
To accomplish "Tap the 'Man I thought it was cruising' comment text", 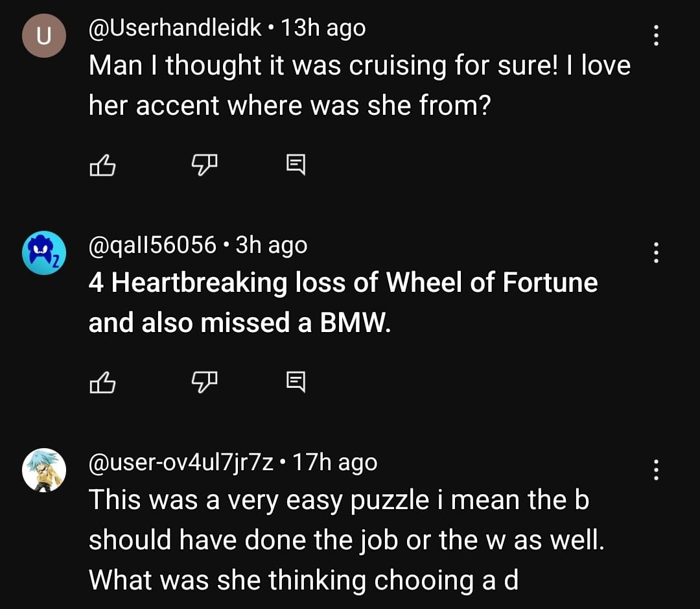I will point(359,84).
